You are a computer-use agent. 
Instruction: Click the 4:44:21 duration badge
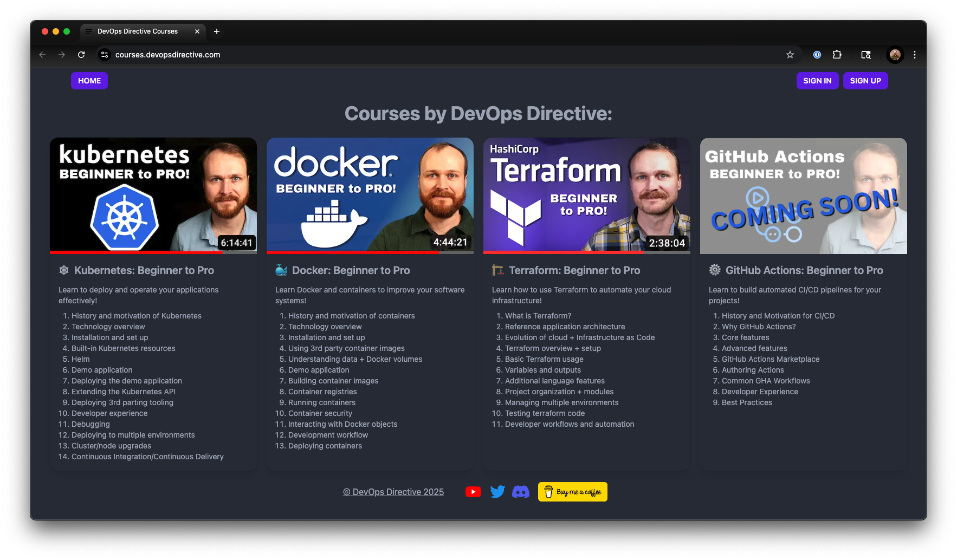click(x=450, y=242)
